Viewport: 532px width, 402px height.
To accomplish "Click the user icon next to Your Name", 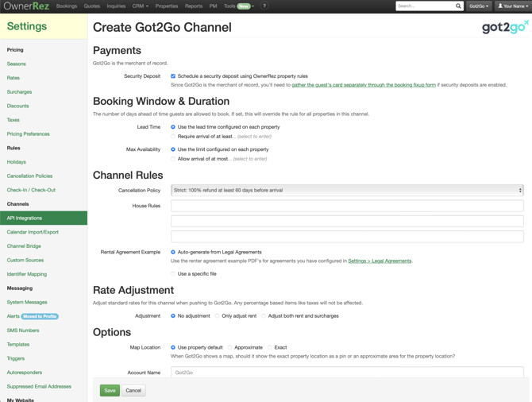I will pyautogui.click(x=500, y=6).
